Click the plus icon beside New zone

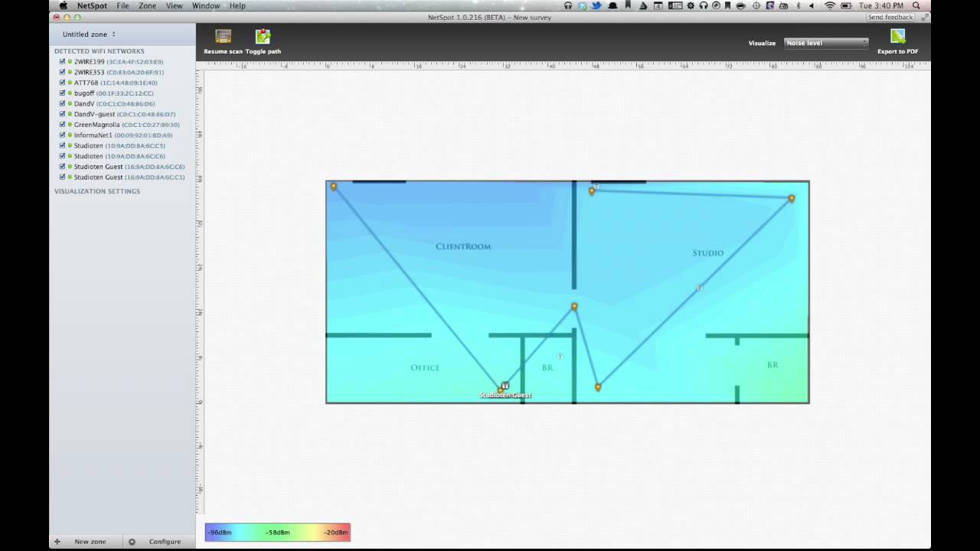57,542
